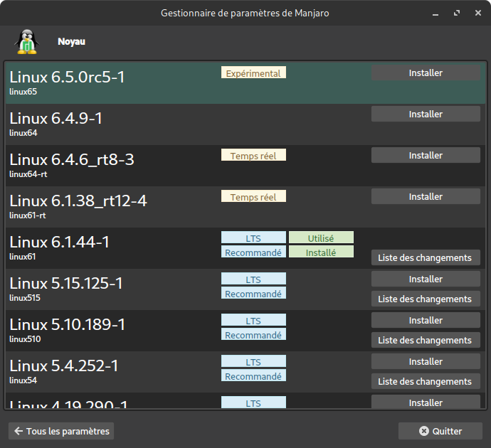Select the Linux 5.4.252-1 title
The height and width of the screenshot is (448, 491).
point(64,366)
